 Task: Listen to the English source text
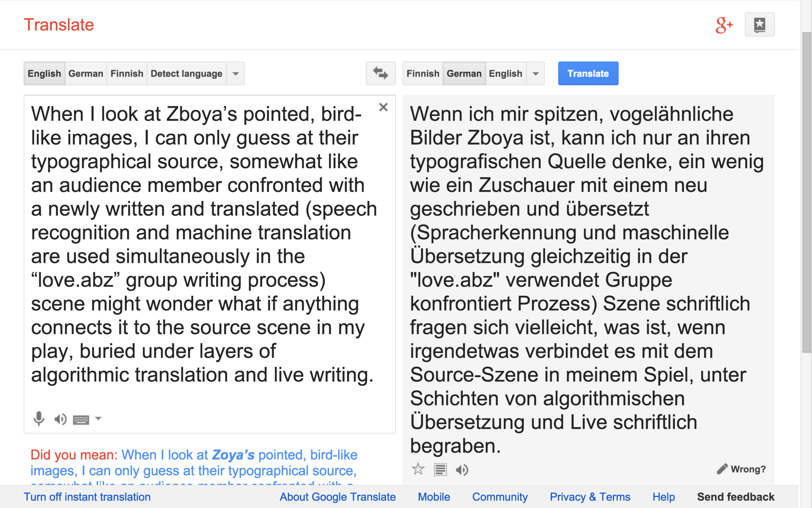pos(60,419)
